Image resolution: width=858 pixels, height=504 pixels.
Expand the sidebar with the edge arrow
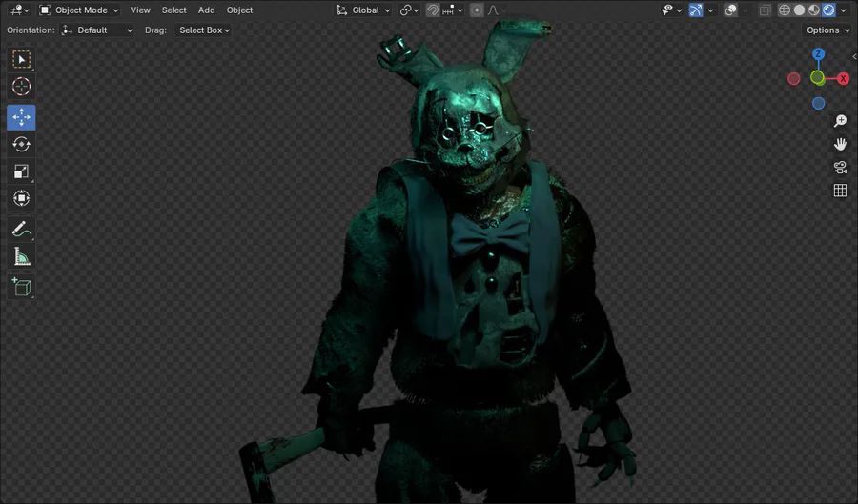pos(854,56)
